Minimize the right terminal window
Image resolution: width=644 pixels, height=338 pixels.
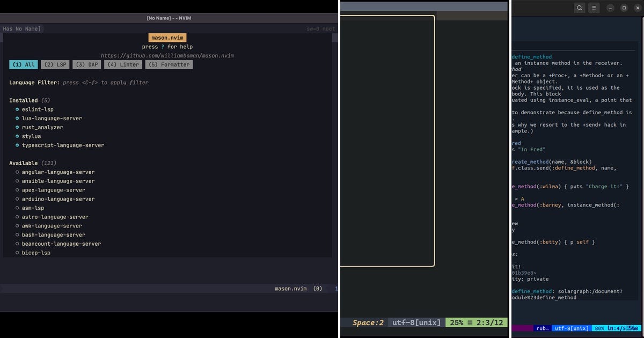coord(610,8)
